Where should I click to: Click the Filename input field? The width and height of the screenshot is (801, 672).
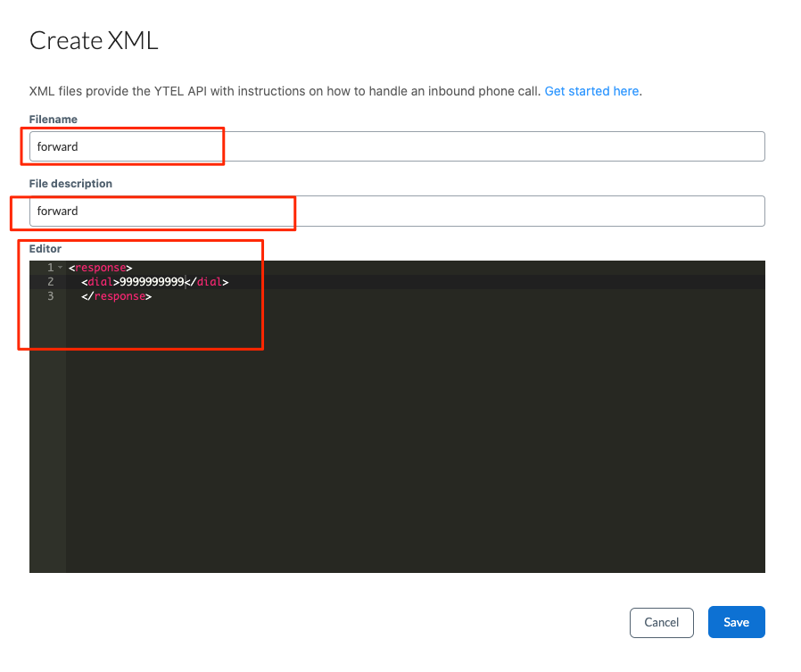(x=397, y=146)
